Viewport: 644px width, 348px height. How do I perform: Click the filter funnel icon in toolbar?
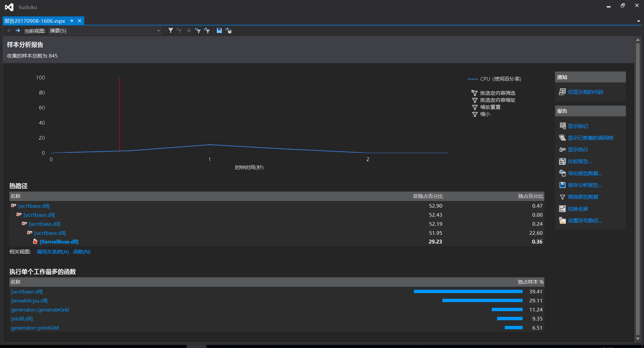171,30
